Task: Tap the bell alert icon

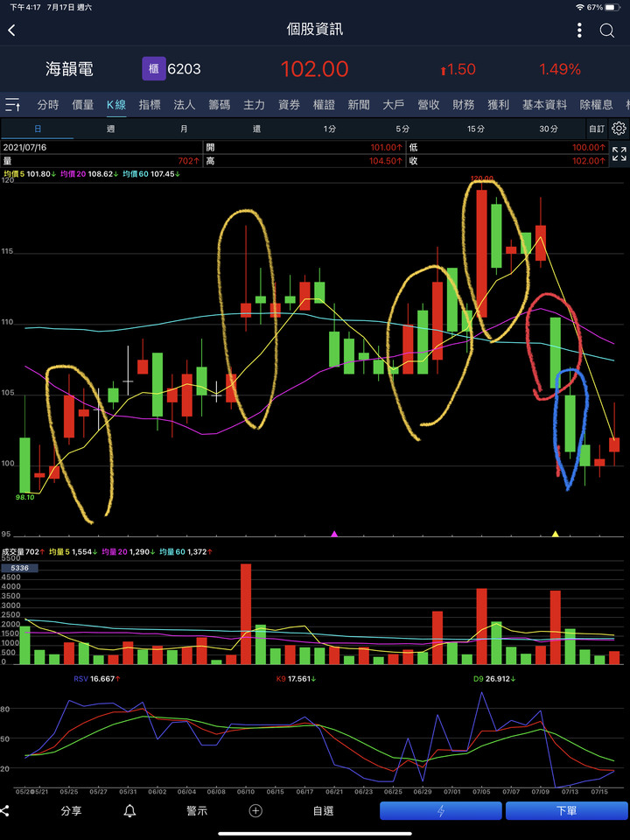Action: [129, 811]
